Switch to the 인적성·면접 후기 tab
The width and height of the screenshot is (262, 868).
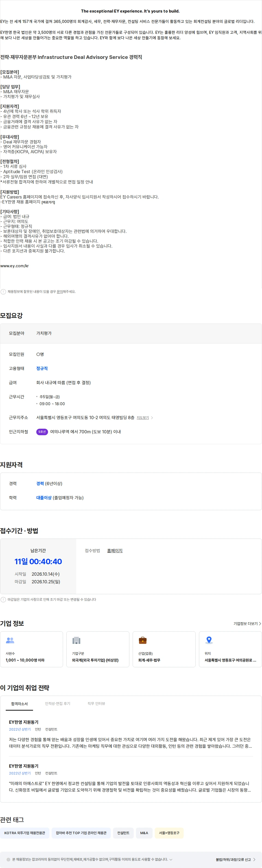coord(58,704)
